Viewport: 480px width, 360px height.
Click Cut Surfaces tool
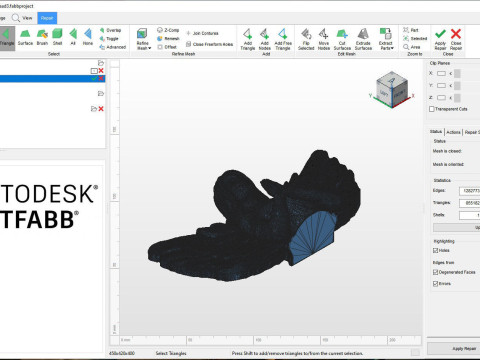pos(342,39)
